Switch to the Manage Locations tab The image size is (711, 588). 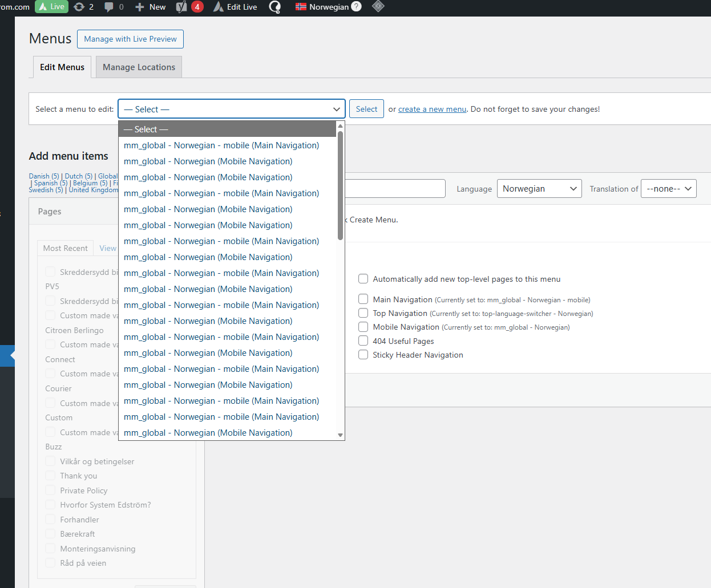[139, 67]
